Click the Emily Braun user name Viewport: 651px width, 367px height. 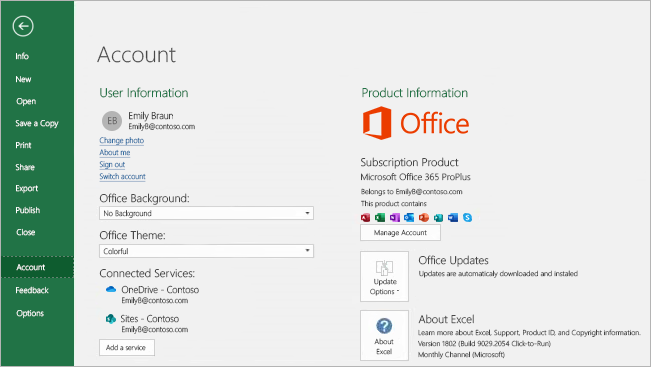click(151, 116)
